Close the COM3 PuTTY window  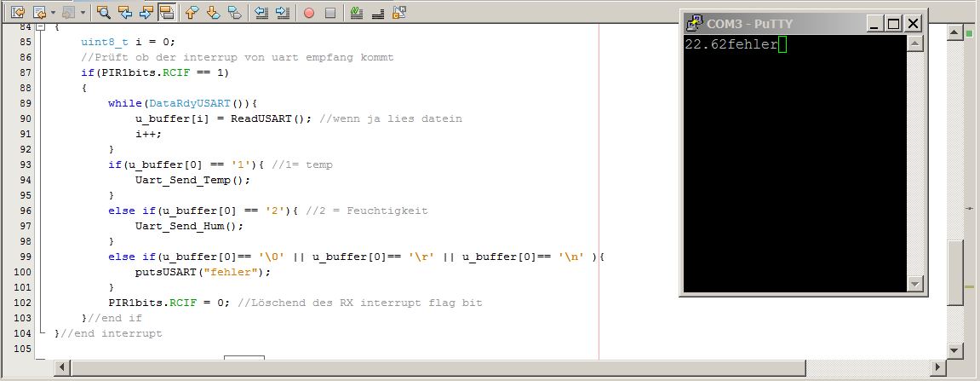coord(914,24)
